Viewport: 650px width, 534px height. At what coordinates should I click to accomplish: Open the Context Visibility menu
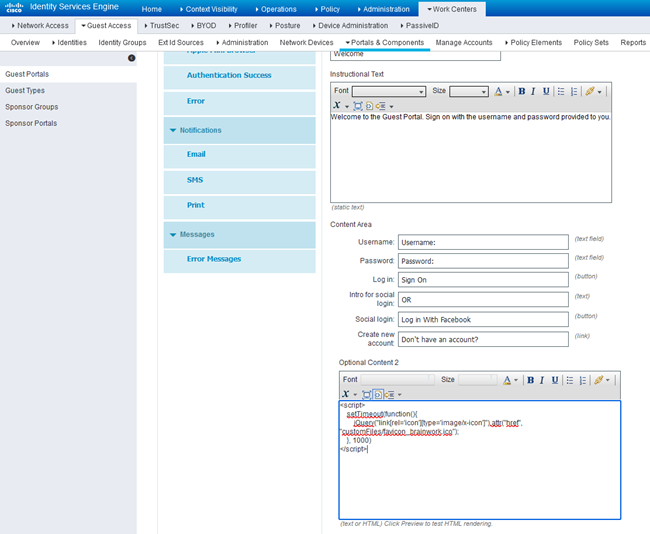[211, 9]
